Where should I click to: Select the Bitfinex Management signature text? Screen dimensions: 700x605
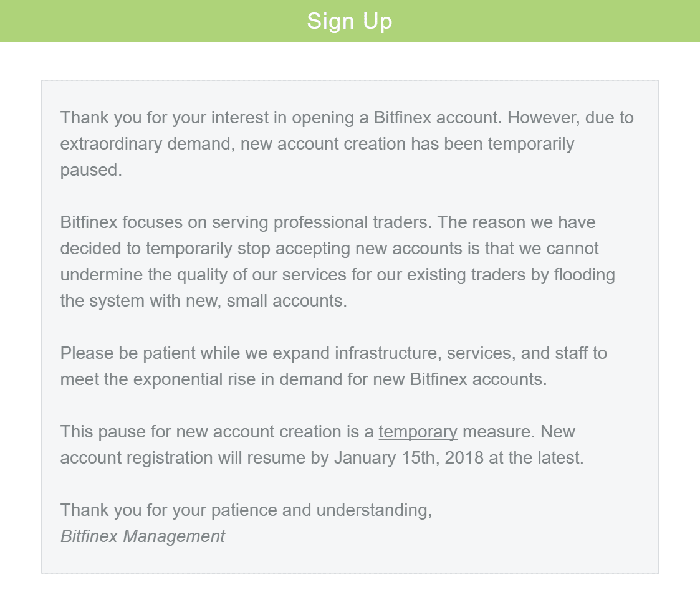[x=142, y=536]
